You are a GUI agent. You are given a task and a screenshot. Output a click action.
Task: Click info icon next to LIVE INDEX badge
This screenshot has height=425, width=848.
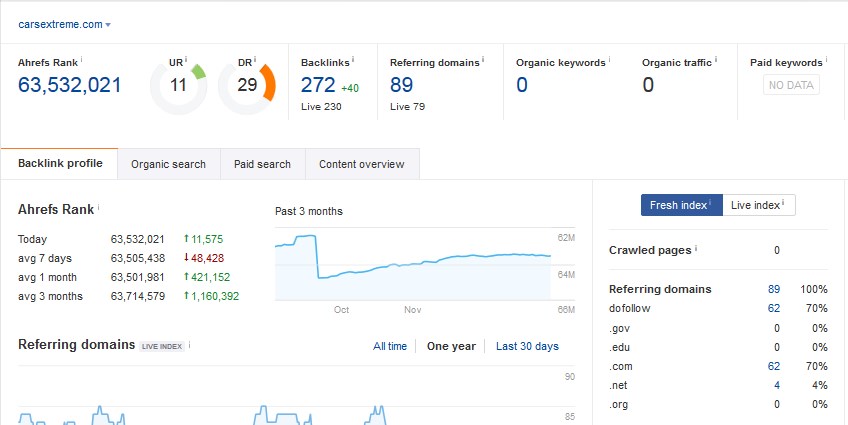click(190, 343)
